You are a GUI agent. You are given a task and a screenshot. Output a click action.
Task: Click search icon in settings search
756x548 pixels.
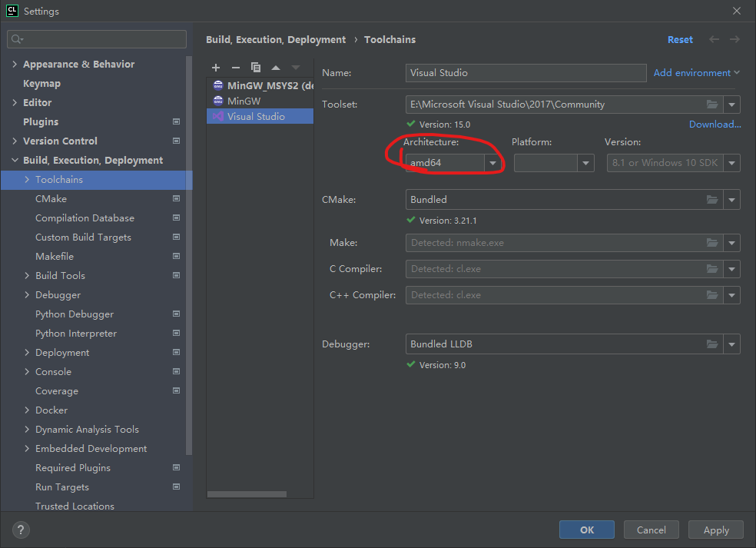17,39
